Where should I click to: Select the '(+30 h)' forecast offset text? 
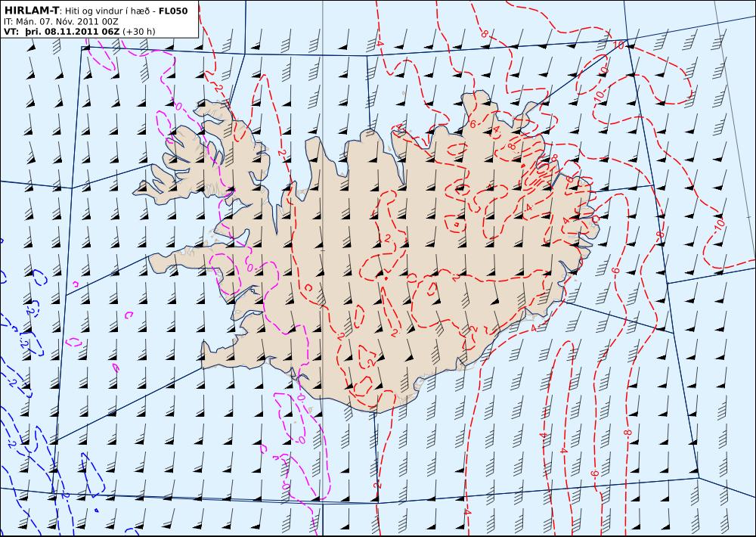(x=139, y=31)
